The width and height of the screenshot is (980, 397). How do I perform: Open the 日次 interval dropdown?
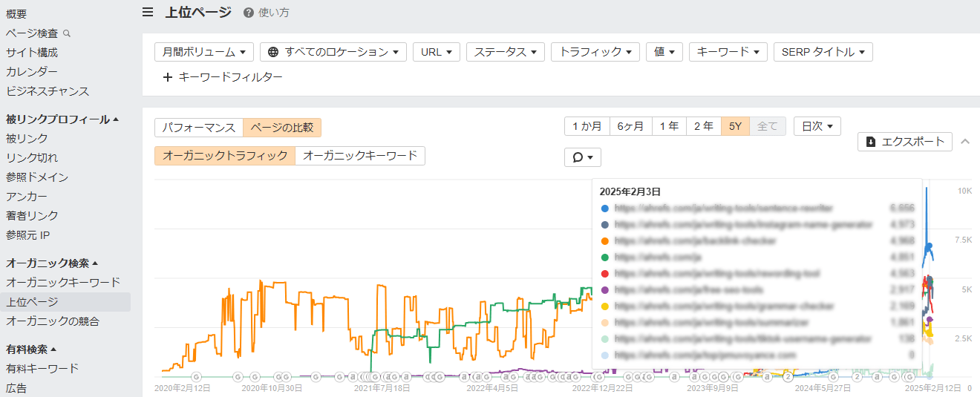click(817, 126)
